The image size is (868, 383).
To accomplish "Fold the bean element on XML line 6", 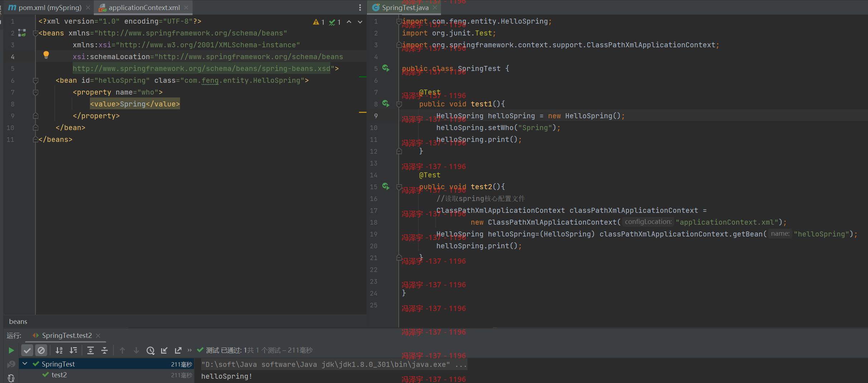I will tap(35, 81).
